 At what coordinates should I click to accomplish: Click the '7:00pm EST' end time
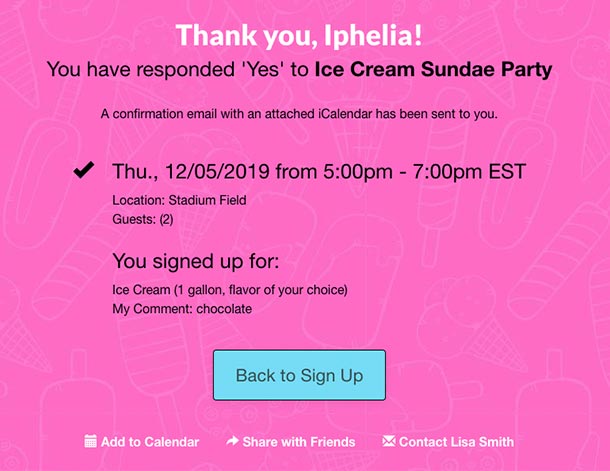pos(469,172)
